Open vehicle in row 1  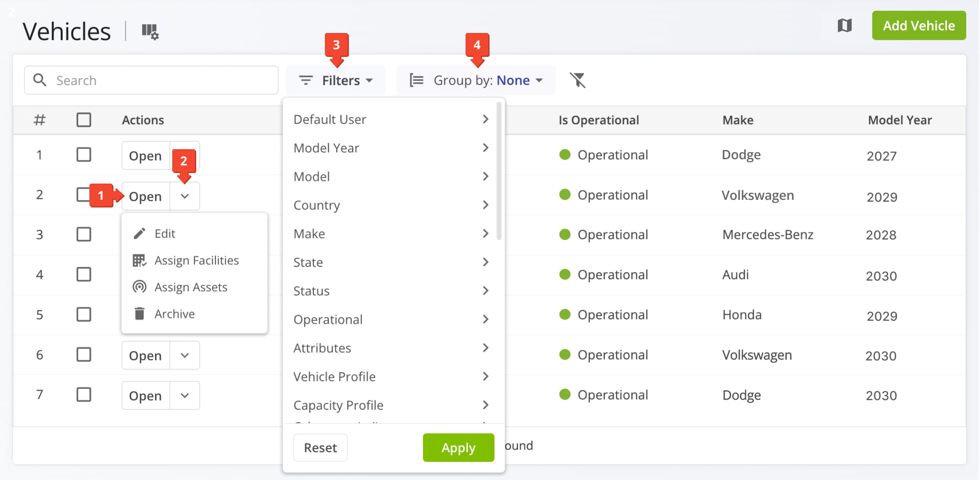145,156
